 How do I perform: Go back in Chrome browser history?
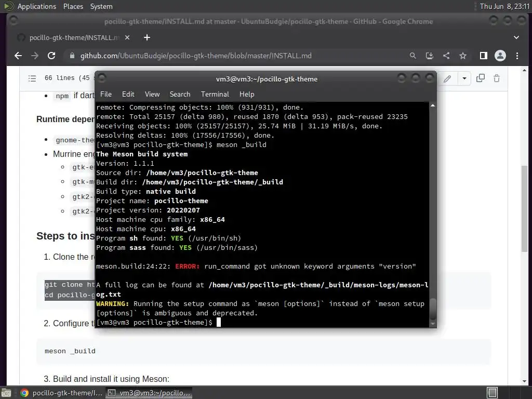tap(18, 56)
